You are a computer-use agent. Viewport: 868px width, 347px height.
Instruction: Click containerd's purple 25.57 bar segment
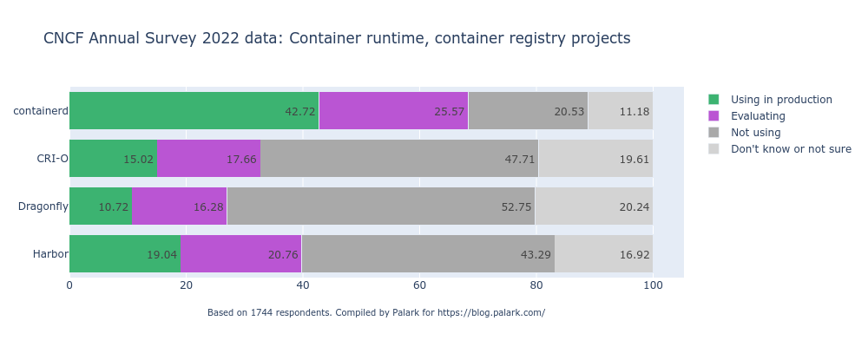[393, 110]
